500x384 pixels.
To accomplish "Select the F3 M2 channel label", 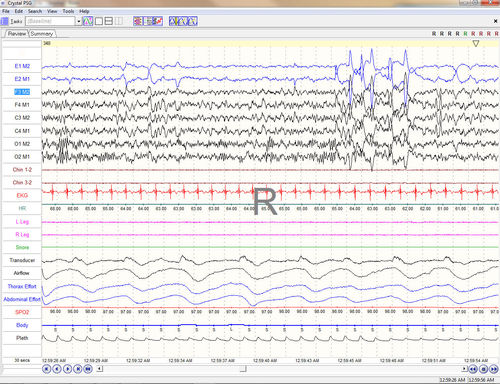I will [x=22, y=92].
